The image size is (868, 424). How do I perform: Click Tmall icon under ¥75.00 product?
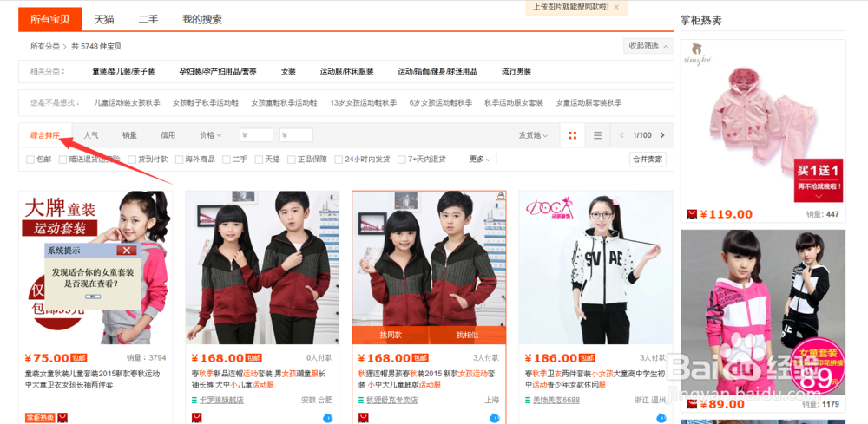62,418
